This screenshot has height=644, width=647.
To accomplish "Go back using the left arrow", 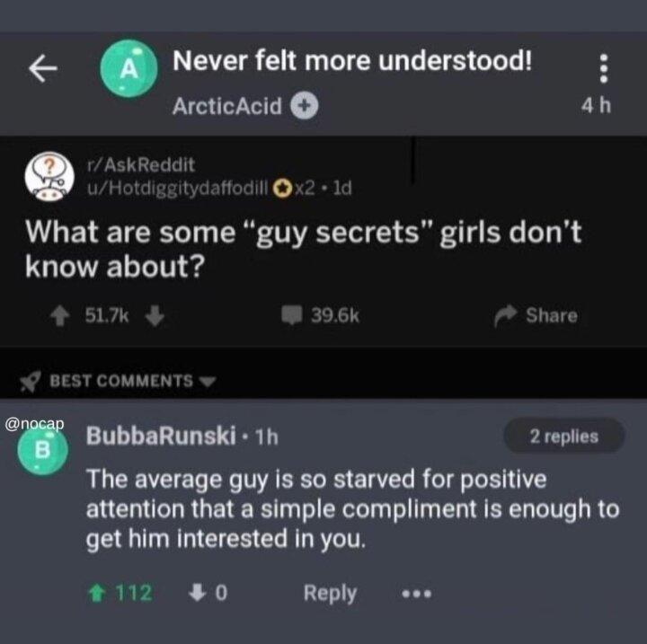I will [43, 69].
